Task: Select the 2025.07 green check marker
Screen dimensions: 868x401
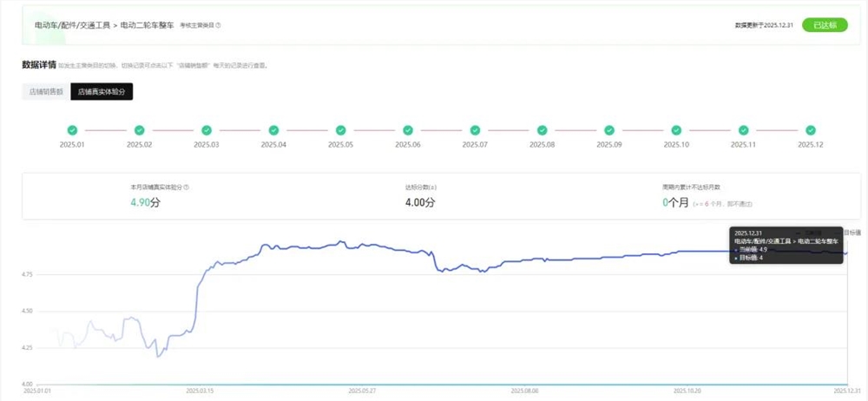Action: [475, 130]
